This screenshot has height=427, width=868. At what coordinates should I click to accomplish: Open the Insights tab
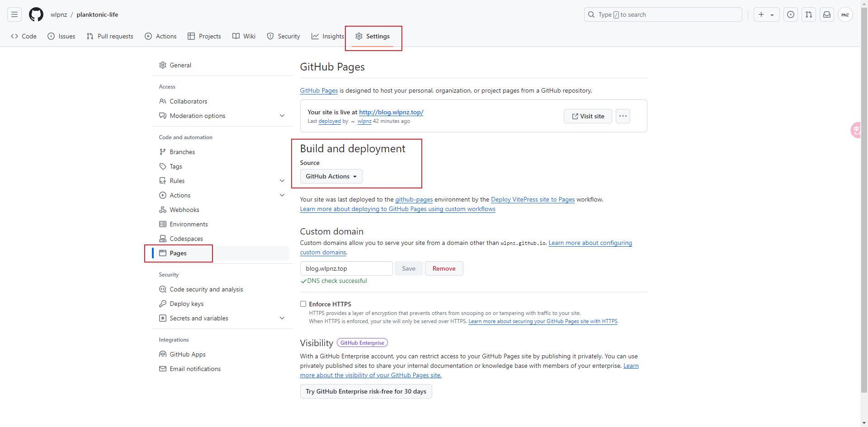tap(328, 36)
